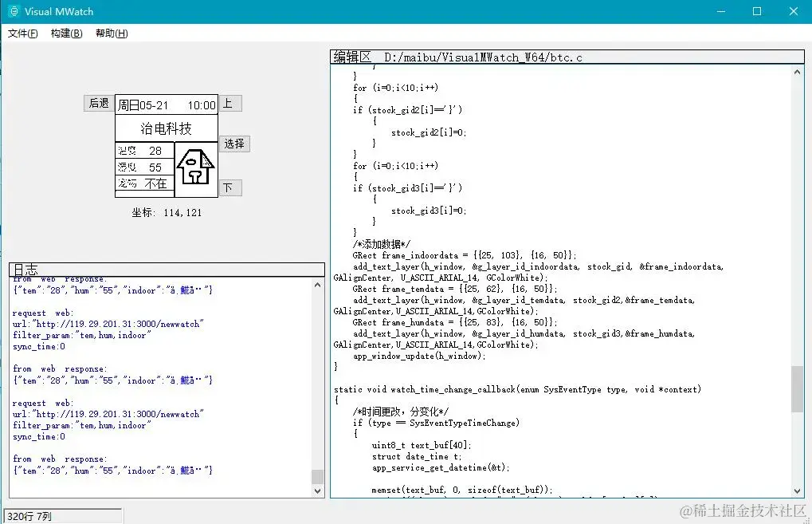This screenshot has height=524, width=812.
Task: Close the Visual MWatch window
Action: click(794, 11)
